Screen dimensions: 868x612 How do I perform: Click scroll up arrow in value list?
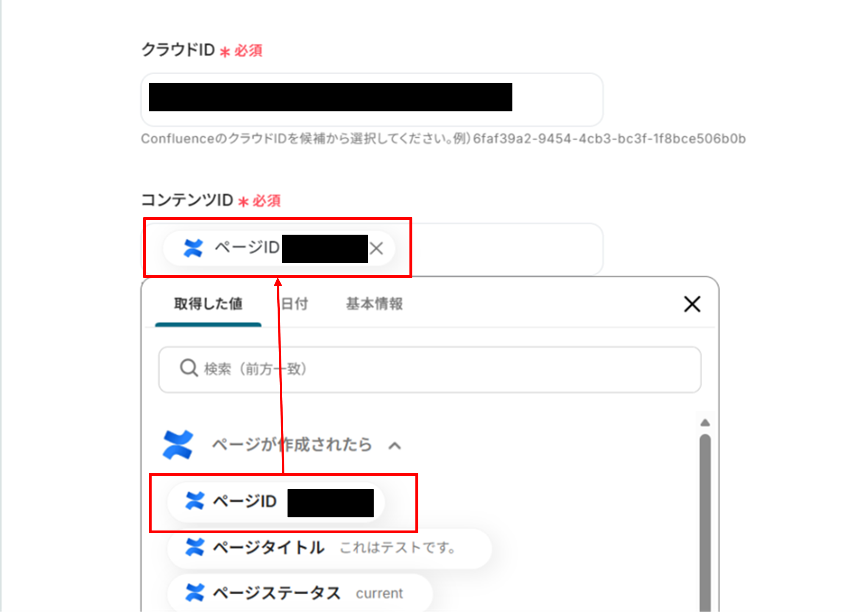pyautogui.click(x=705, y=422)
